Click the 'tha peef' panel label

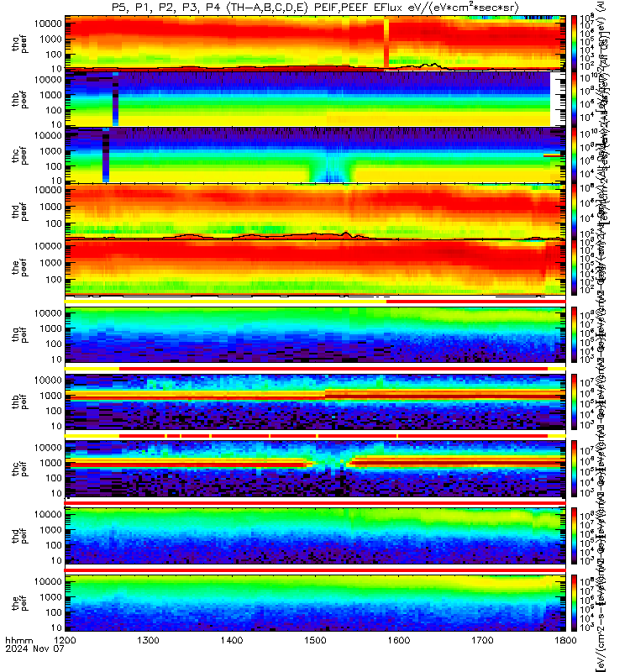click(x=19, y=44)
